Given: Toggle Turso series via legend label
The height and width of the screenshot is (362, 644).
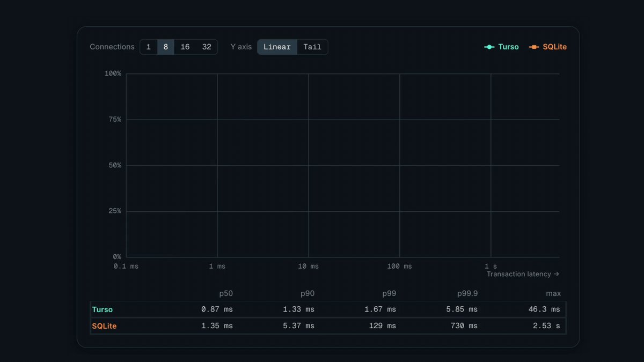Looking at the screenshot, I should click(508, 47).
